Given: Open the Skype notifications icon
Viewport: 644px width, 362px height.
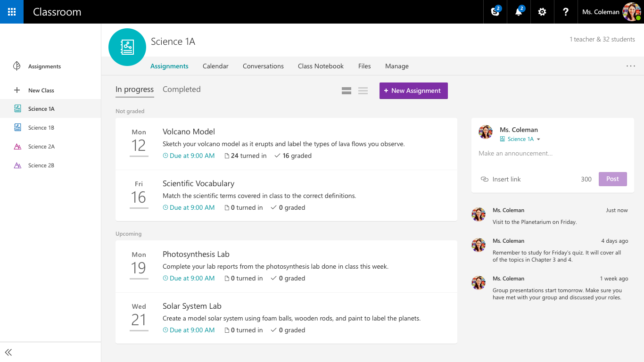Looking at the screenshot, I should click(x=495, y=12).
